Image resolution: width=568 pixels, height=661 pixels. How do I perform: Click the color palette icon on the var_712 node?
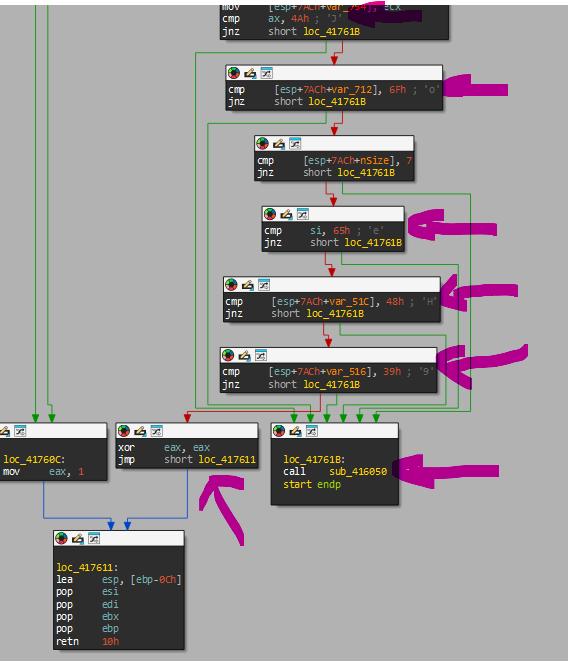point(234,73)
